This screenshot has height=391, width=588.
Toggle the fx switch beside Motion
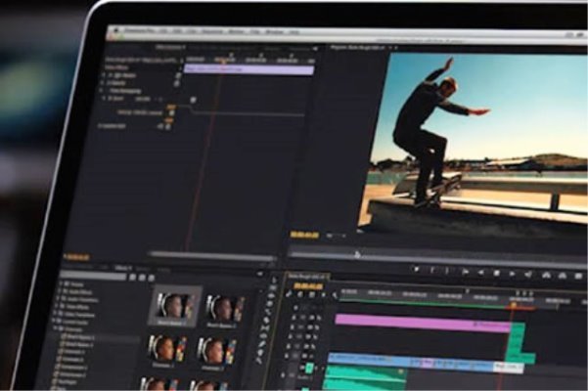point(111,75)
